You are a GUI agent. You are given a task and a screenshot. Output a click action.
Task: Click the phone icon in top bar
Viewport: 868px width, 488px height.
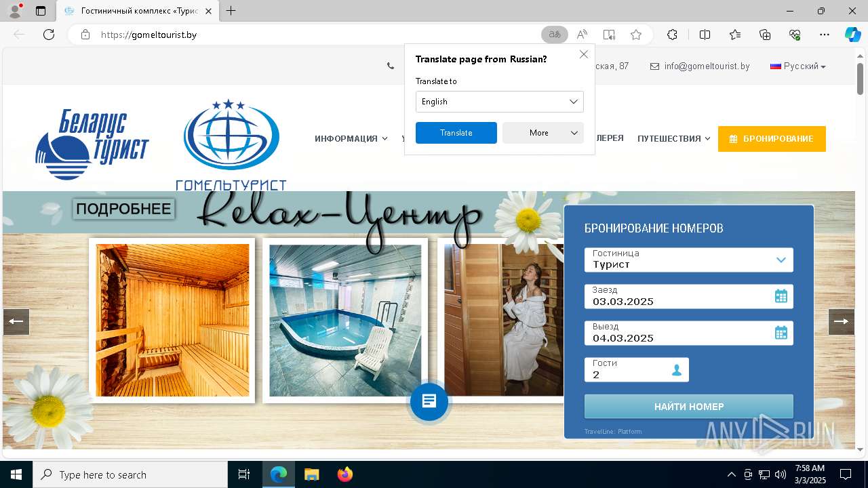[x=391, y=66]
